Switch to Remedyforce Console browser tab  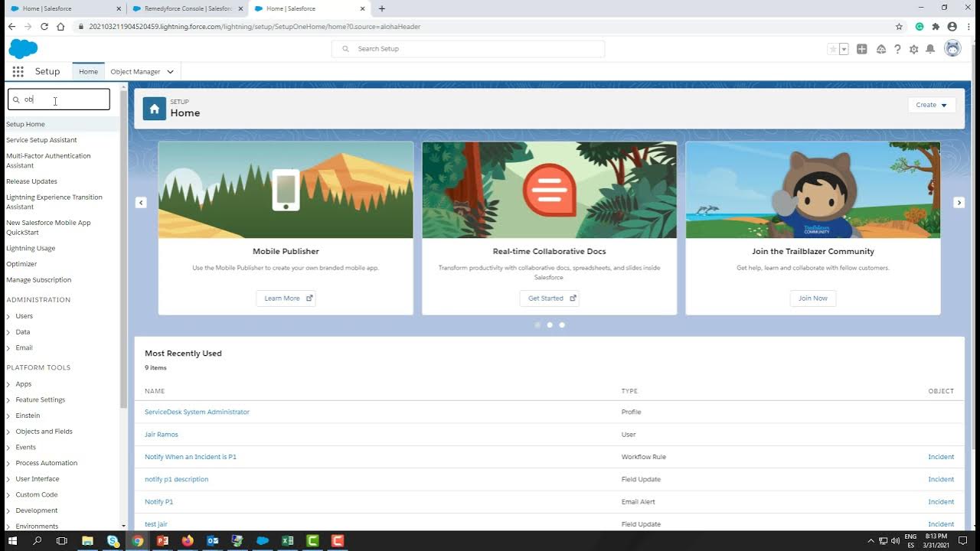(x=186, y=8)
